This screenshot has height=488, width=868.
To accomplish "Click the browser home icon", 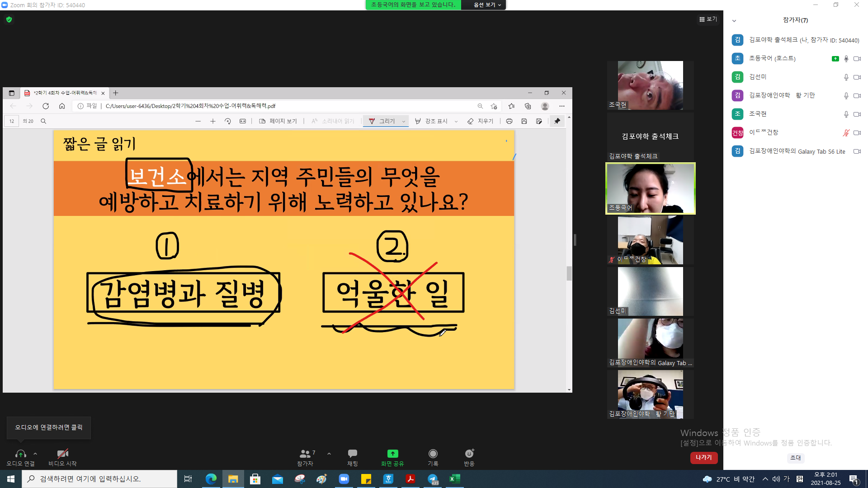I will click(62, 106).
